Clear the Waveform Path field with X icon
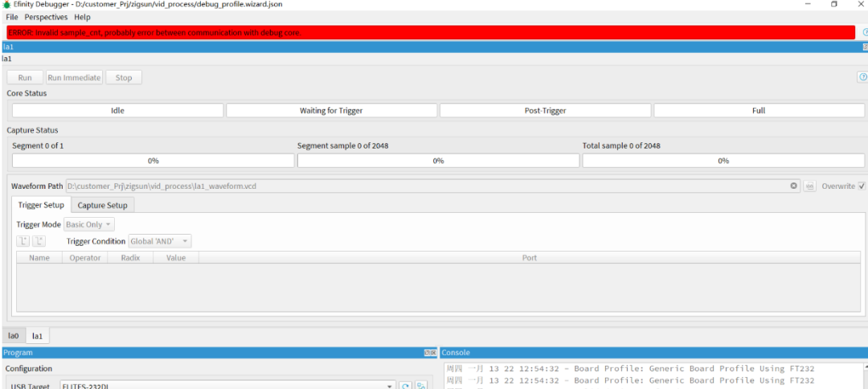The width and height of the screenshot is (868, 389). [794, 186]
